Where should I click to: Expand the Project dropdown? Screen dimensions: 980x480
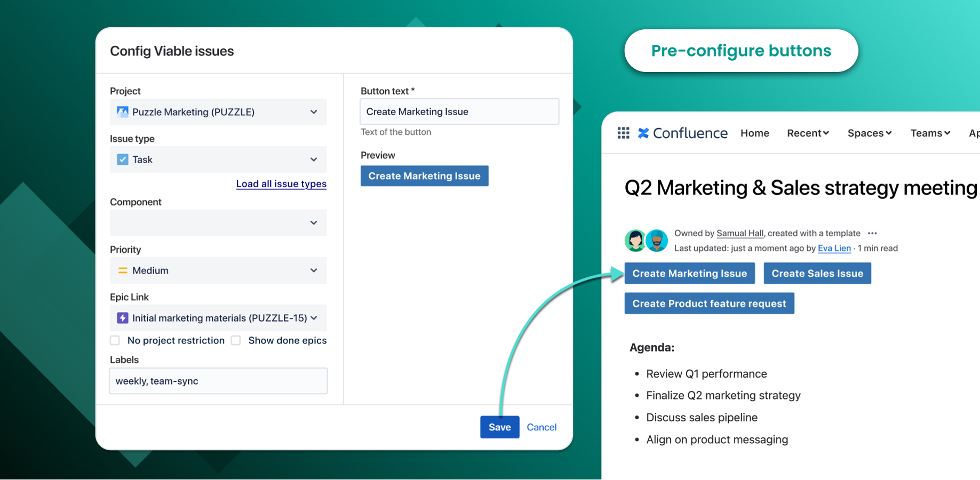(x=314, y=112)
